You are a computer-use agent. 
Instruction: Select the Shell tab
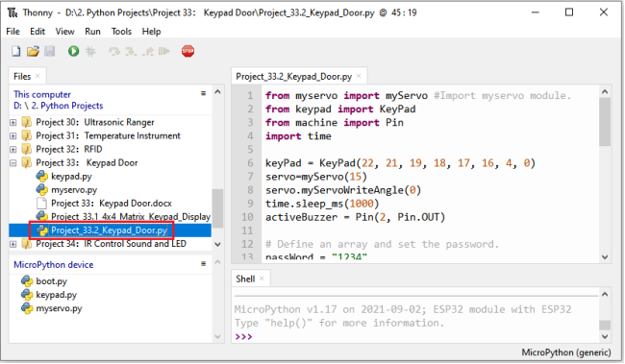pyautogui.click(x=245, y=279)
